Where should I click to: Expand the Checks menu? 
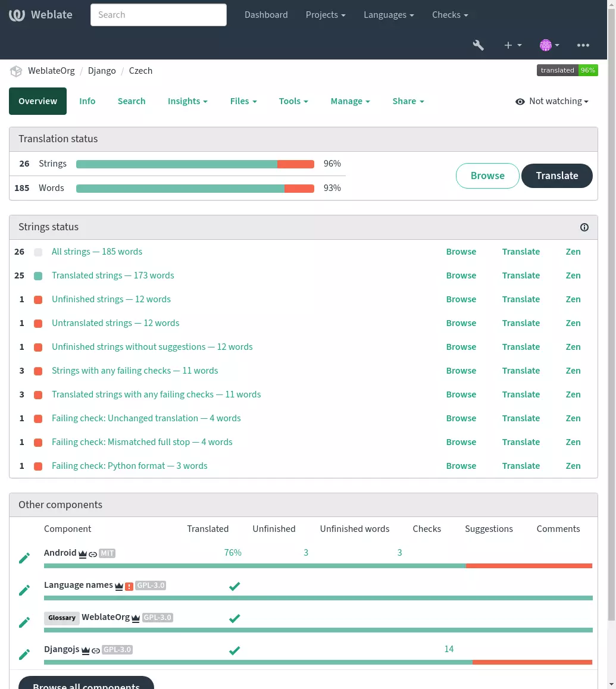[x=450, y=14]
